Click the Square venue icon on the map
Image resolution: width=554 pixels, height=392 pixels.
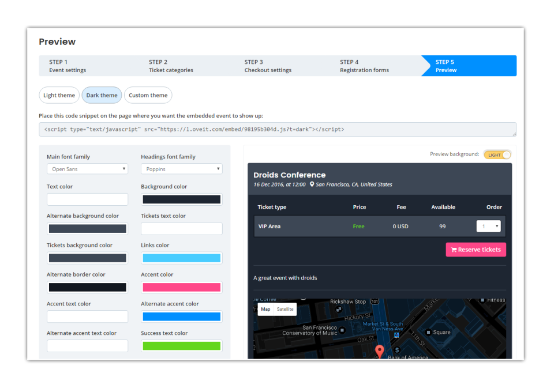point(428,333)
